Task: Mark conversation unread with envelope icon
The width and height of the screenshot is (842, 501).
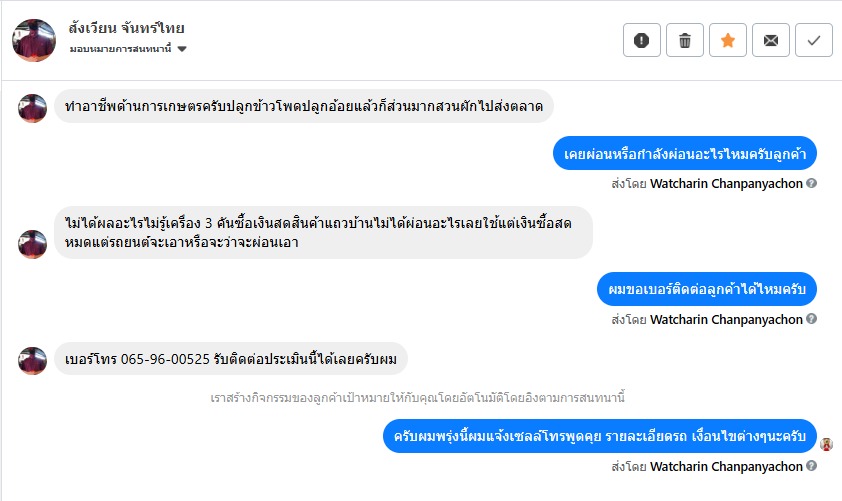Action: click(771, 40)
